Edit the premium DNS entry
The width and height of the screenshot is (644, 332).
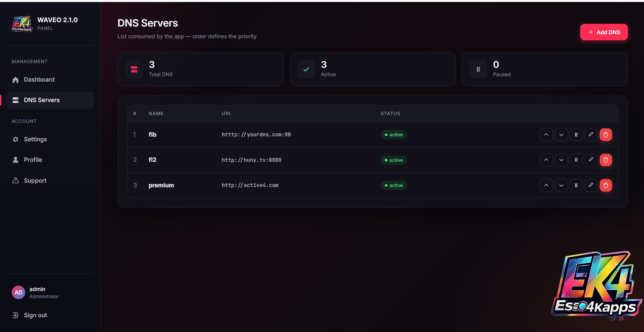tap(591, 185)
